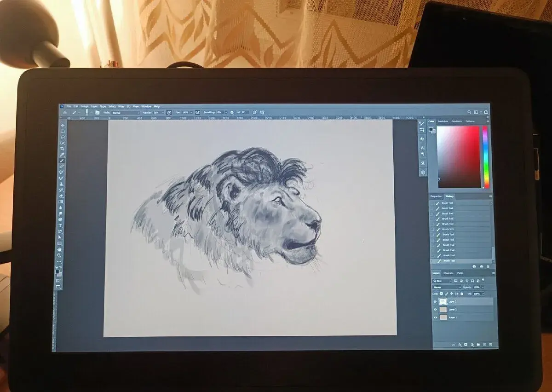
Task: Switch to the Swatches tab
Action: [x=443, y=121]
